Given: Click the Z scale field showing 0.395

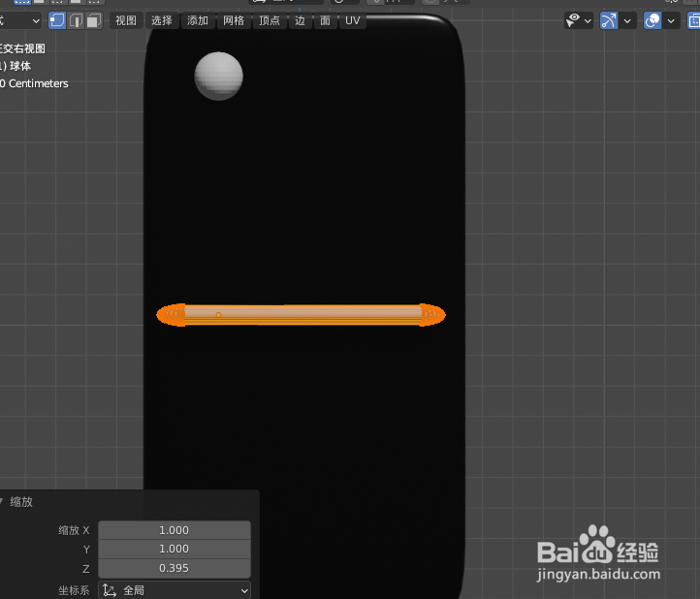Looking at the screenshot, I should tap(175, 568).
